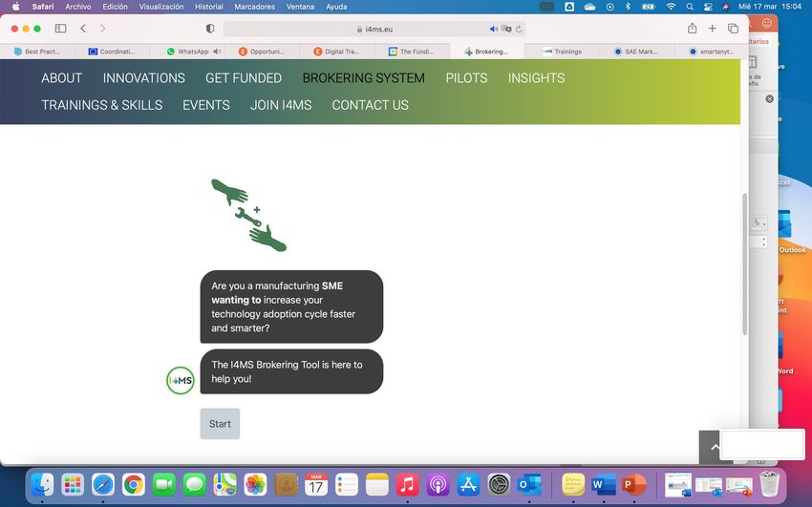The width and height of the screenshot is (812, 507).
Task: Click the translate icon in address bar
Action: coord(506,29)
